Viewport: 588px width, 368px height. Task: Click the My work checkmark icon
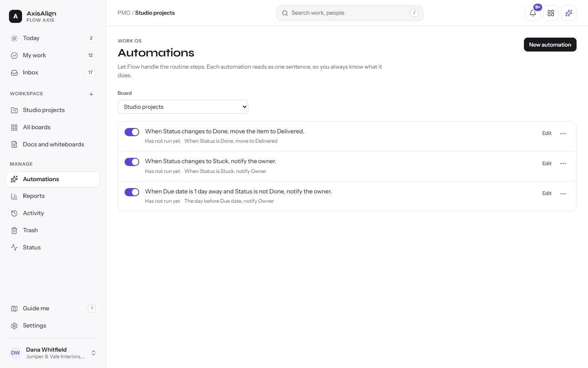pyautogui.click(x=14, y=56)
